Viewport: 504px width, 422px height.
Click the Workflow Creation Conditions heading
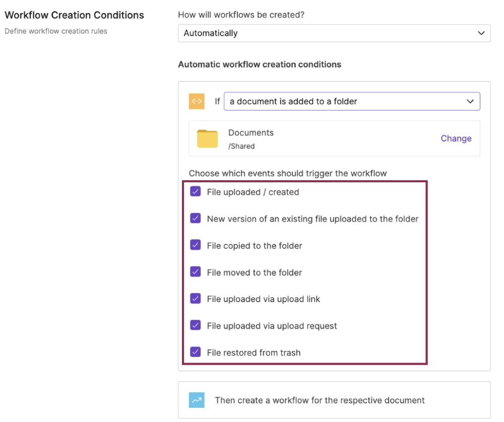pyautogui.click(x=74, y=15)
